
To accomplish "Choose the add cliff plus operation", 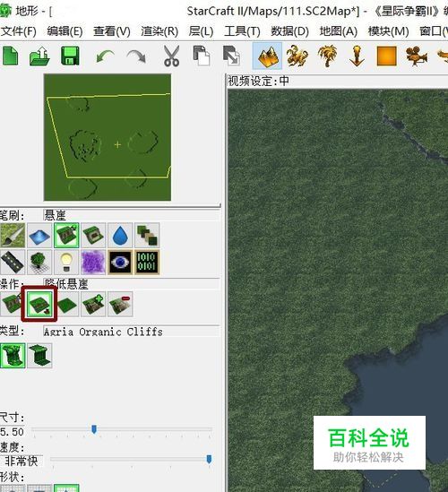I will tap(93, 304).
